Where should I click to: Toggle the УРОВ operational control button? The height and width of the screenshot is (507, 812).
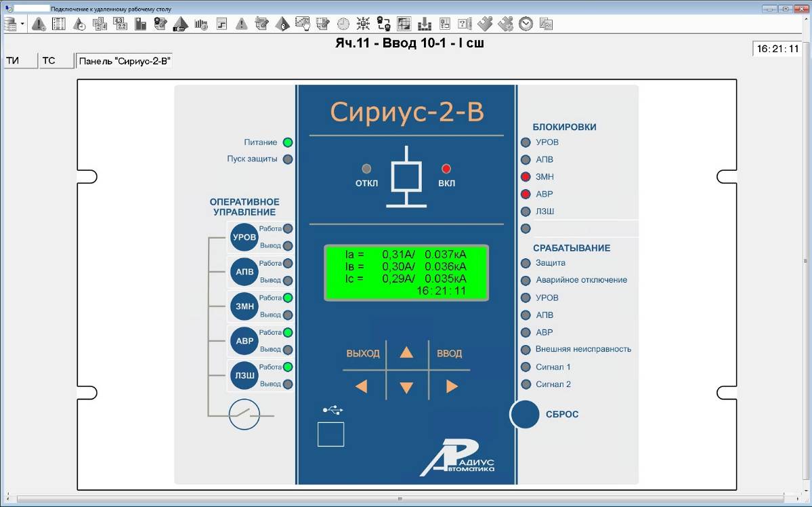244,237
